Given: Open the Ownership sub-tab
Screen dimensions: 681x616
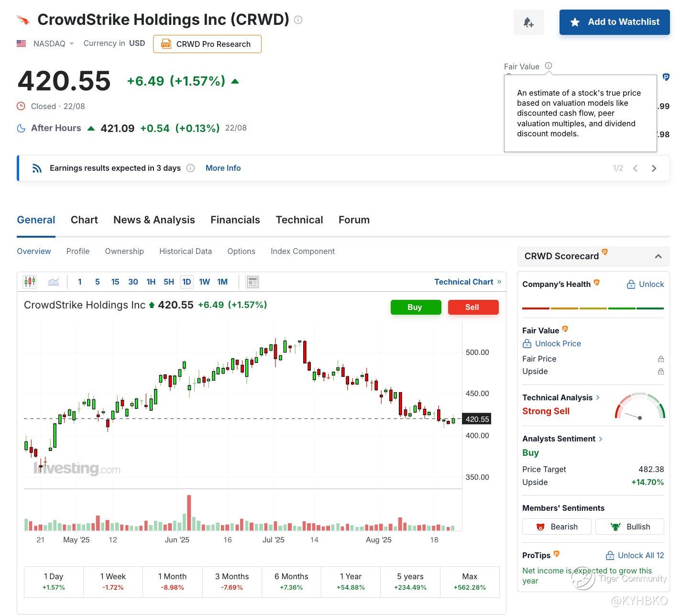Looking at the screenshot, I should (124, 252).
